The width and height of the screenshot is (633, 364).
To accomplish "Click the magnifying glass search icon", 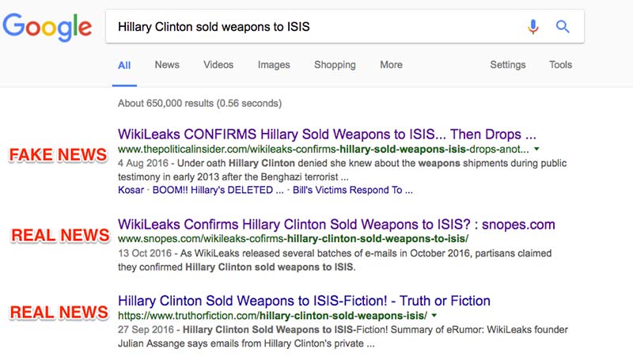I will click(563, 27).
